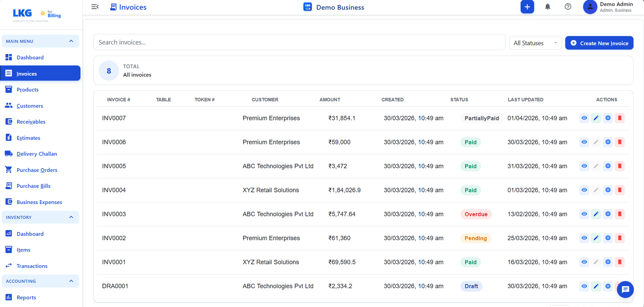644x307 pixels.
Task: Open notifications bell
Action: (548, 7)
